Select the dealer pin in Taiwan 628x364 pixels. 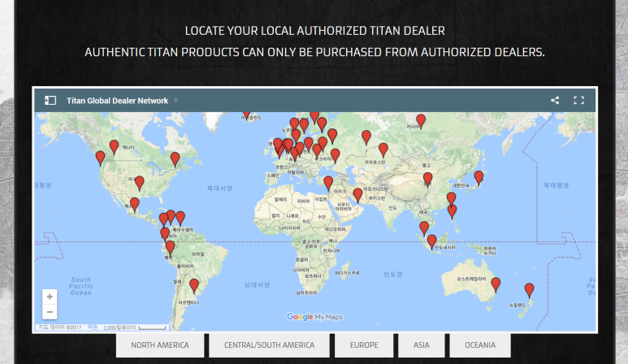pyautogui.click(x=452, y=199)
